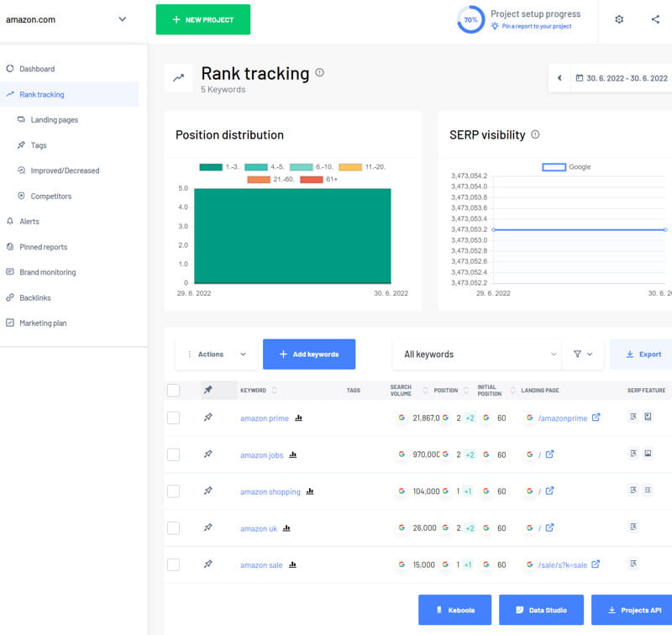Click info icon next to SERP visibility
Viewport: 672px width, 635px height.
tap(535, 134)
